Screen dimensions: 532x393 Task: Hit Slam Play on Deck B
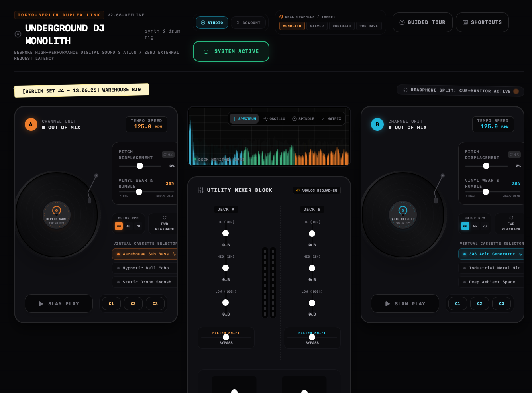tap(405, 304)
